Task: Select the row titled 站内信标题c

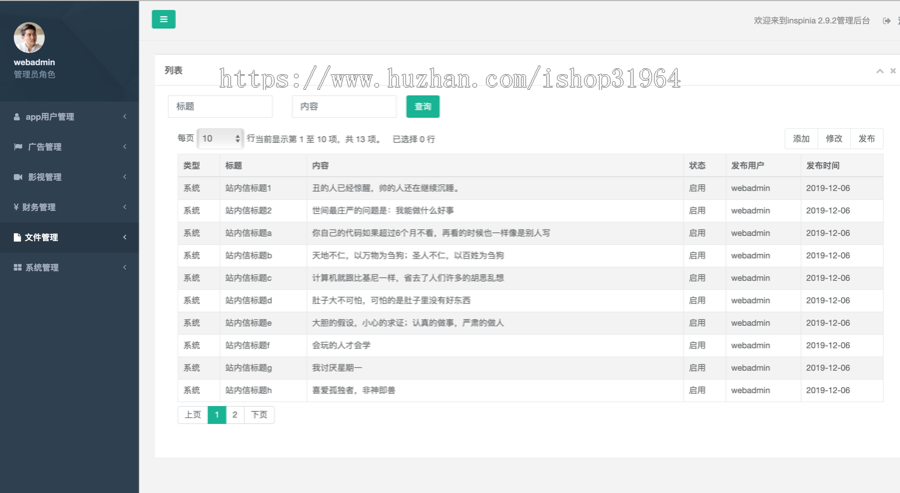Action: click(x=530, y=278)
